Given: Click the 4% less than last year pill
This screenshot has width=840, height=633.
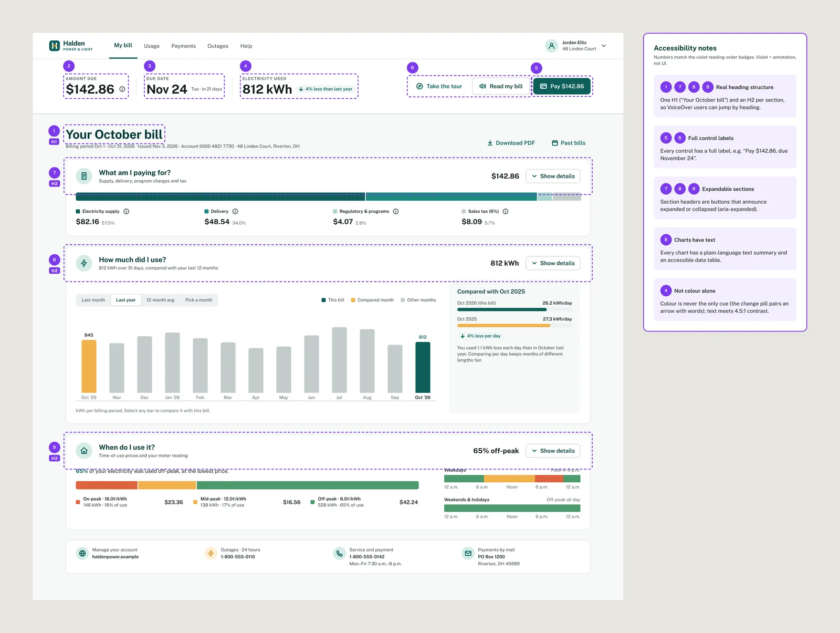Looking at the screenshot, I should (x=325, y=89).
